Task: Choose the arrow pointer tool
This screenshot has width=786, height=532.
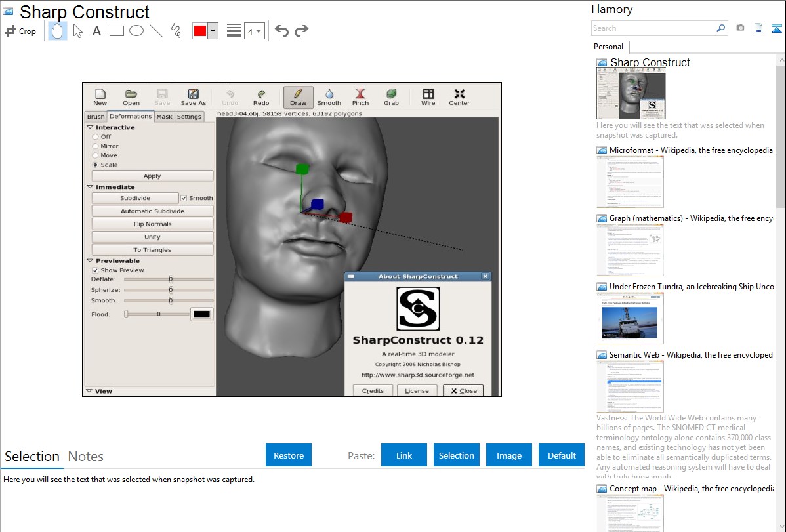Action: (77, 31)
